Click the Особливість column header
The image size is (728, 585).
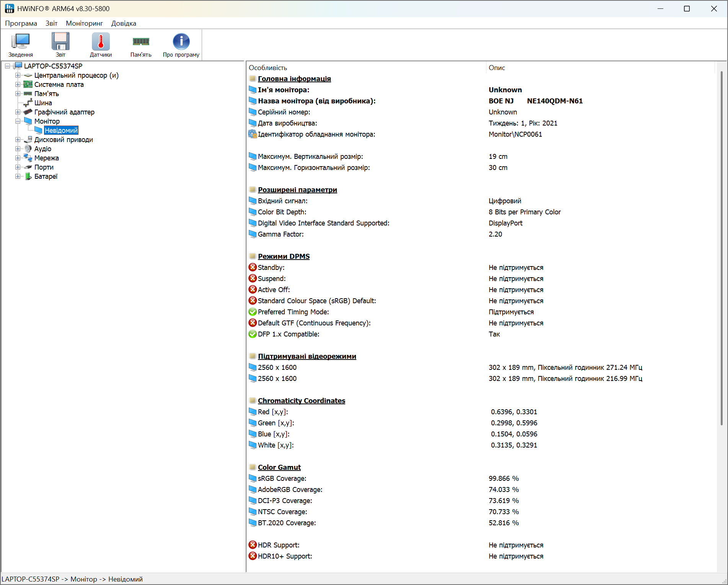coord(366,68)
